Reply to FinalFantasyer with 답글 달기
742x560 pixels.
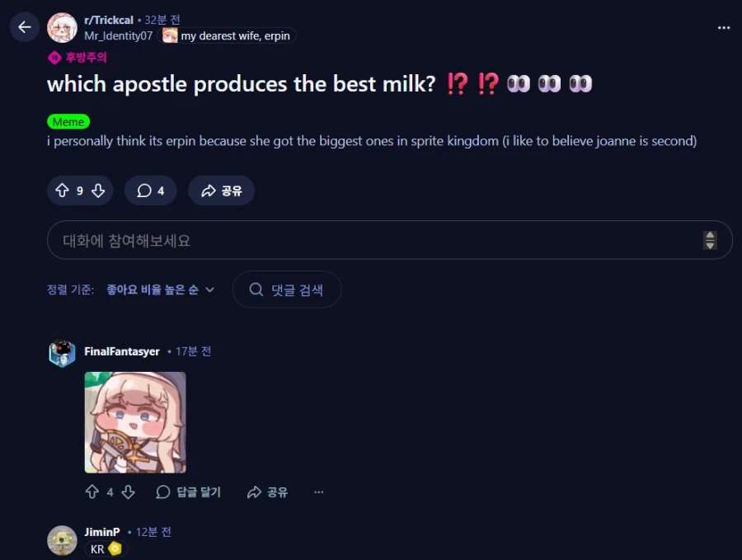click(188, 492)
